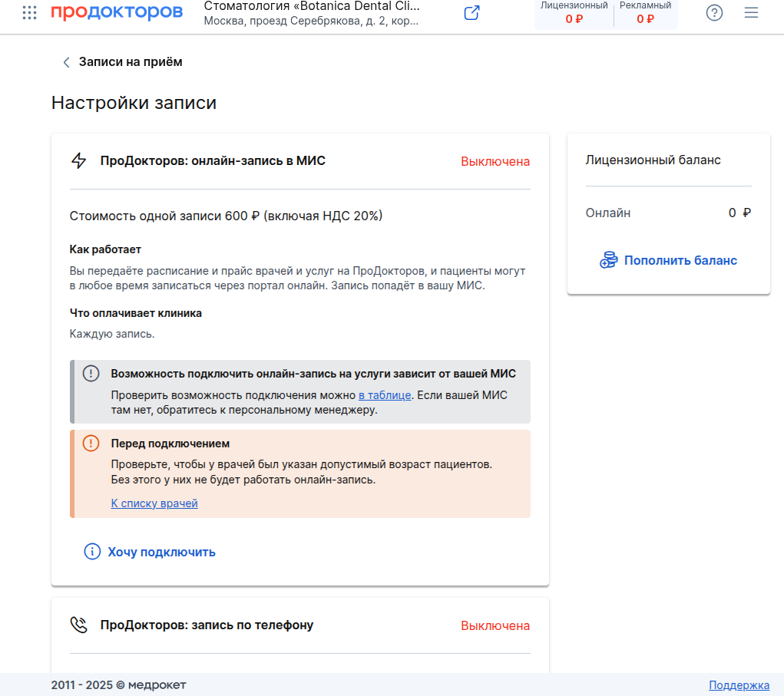The height and width of the screenshot is (696, 784).
Task: Open the в таблице link
Action: [x=385, y=395]
